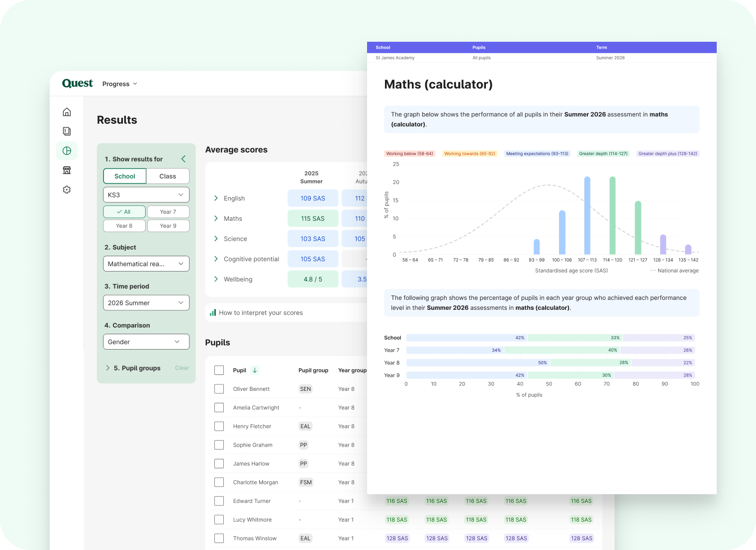Open the settings gear sidebar icon
Viewport: 756px width, 550px height.
click(x=67, y=189)
